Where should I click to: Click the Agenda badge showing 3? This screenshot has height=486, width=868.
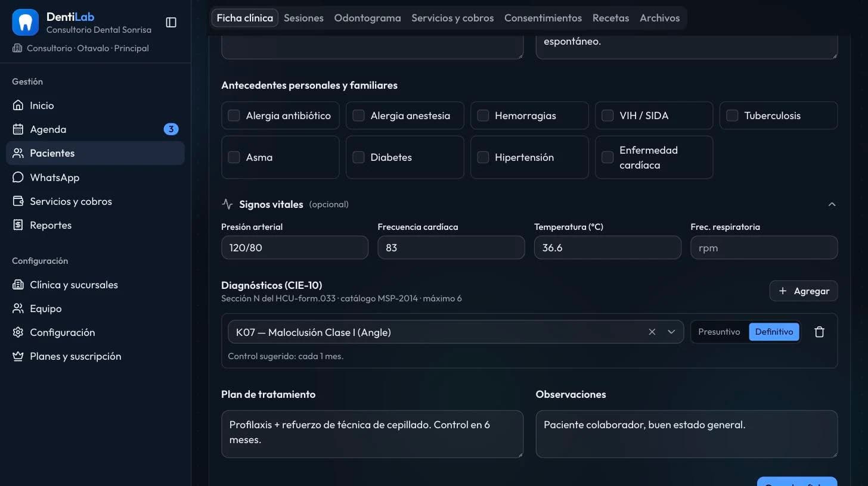pyautogui.click(x=171, y=129)
